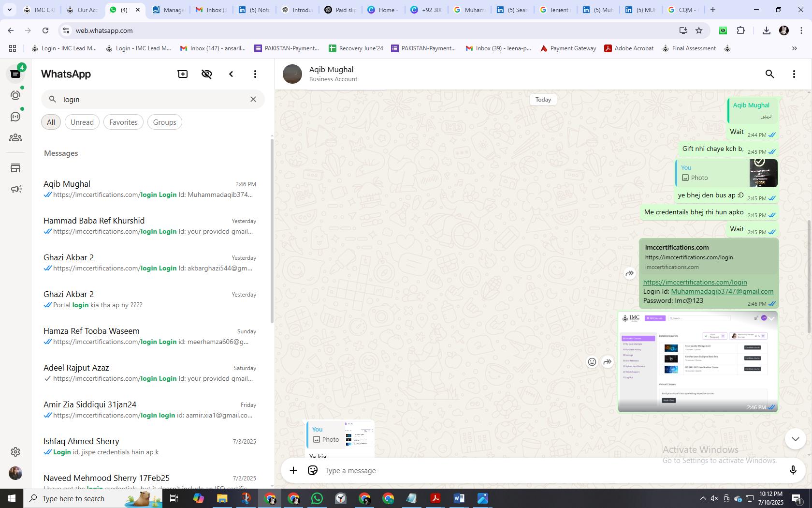Open the browser downloads icon
Viewport: 812px width, 508px height.
pyautogui.click(x=766, y=30)
